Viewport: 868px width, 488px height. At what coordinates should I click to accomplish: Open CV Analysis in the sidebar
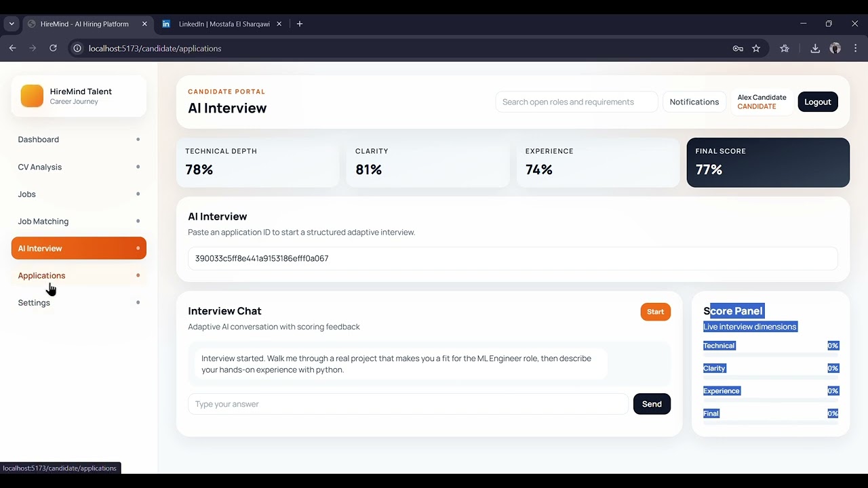click(x=79, y=167)
